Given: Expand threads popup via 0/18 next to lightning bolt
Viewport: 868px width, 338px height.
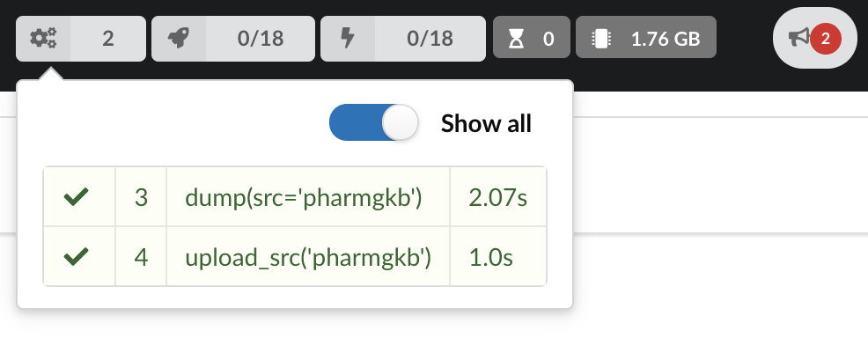Looking at the screenshot, I should 430,39.
